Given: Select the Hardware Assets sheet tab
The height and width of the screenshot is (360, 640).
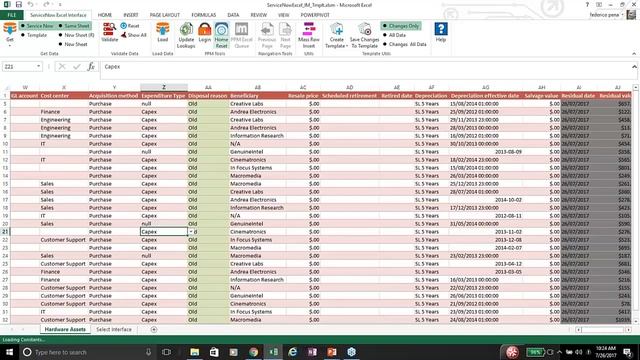Looking at the screenshot, I should click(65, 329).
